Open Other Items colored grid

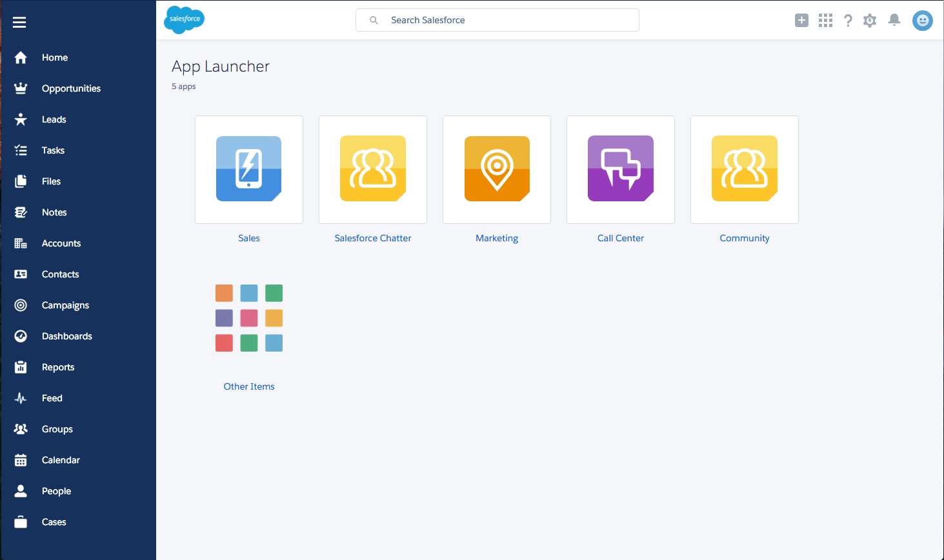[249, 318]
